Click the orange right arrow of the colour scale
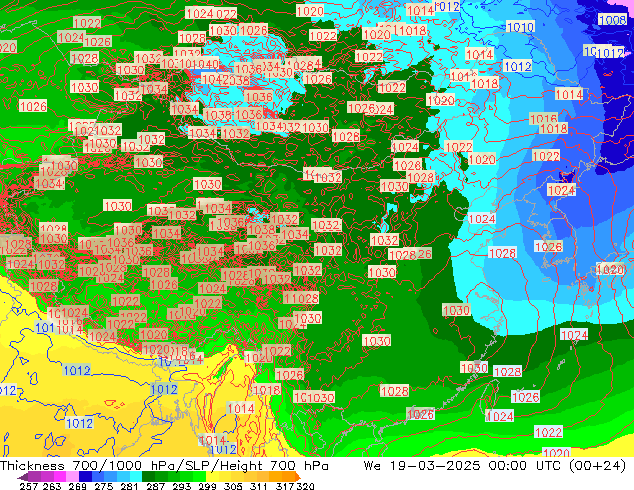This screenshot has width=634, height=490. 298,477
